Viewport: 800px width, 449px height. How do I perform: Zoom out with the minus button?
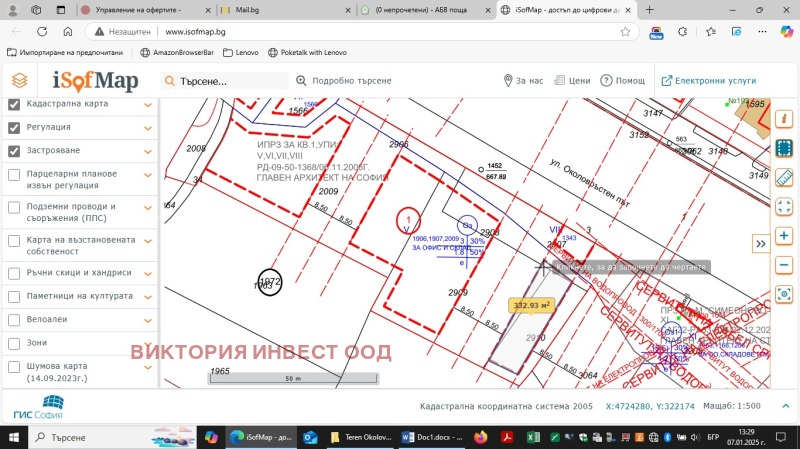pyautogui.click(x=785, y=267)
